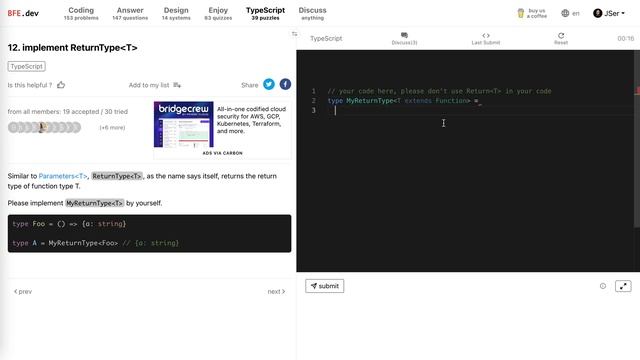This screenshot has height=360, width=640.
Task: Click the member avatars row
Action: click(44, 127)
